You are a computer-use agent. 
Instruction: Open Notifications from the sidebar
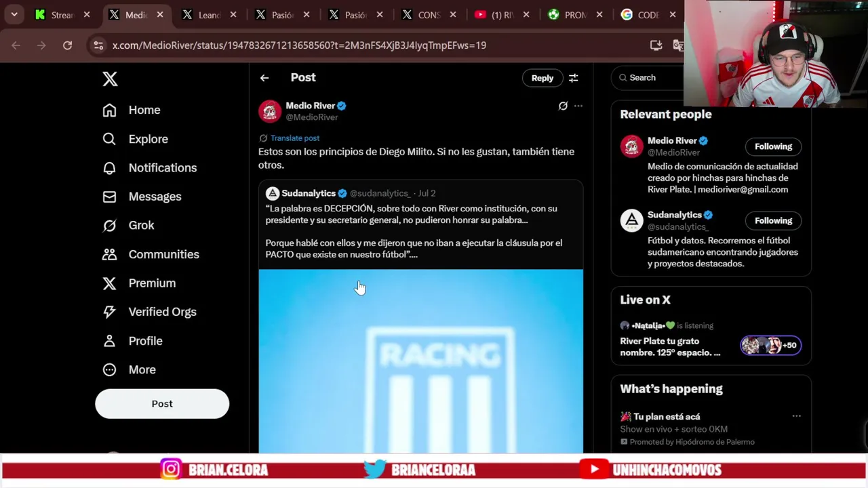[x=149, y=167]
